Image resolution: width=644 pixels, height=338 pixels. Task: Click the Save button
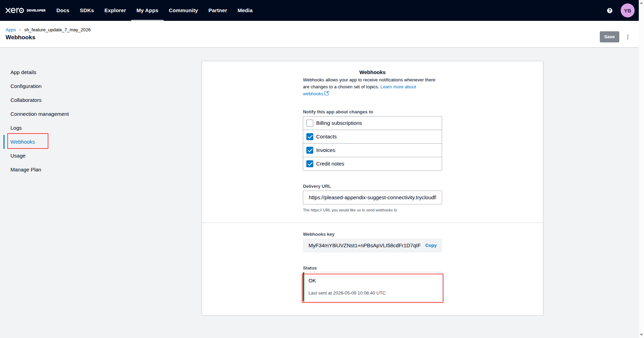point(609,37)
